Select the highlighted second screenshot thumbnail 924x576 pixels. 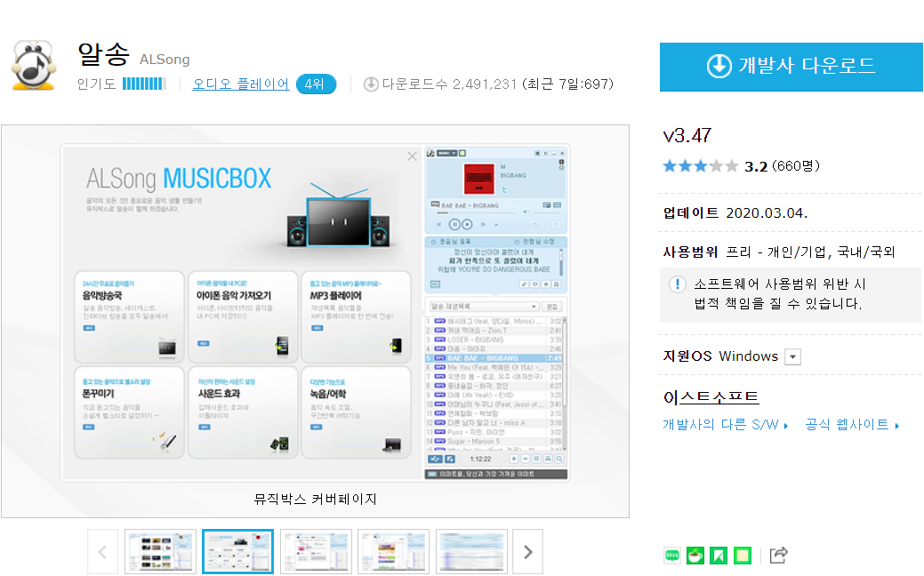(x=238, y=552)
